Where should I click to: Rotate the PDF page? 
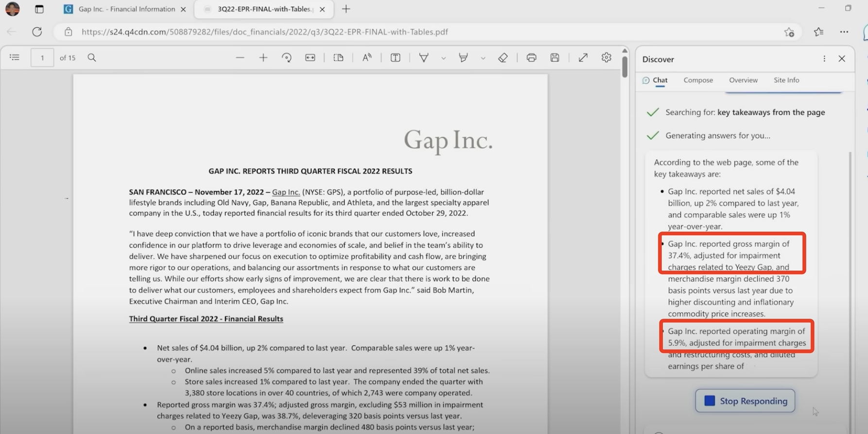tap(287, 57)
